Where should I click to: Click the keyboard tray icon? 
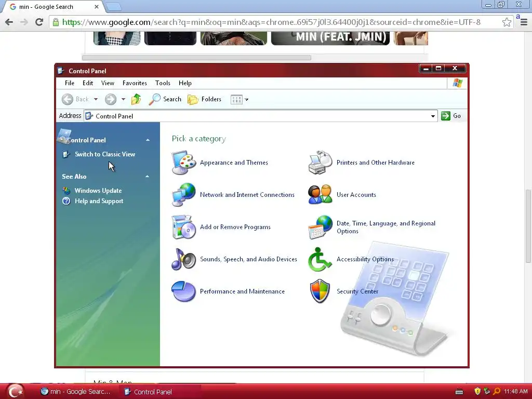pos(459,392)
